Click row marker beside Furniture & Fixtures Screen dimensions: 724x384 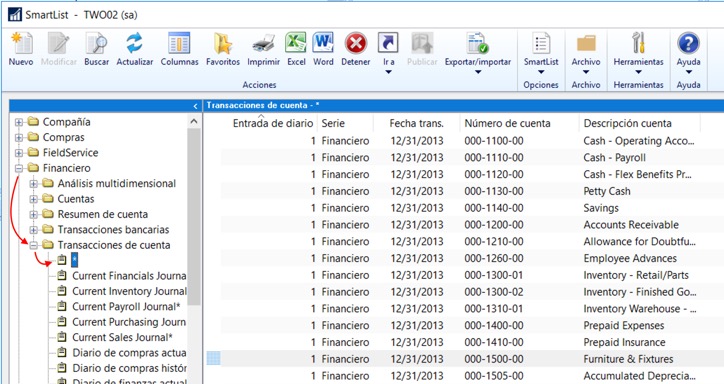click(x=213, y=359)
